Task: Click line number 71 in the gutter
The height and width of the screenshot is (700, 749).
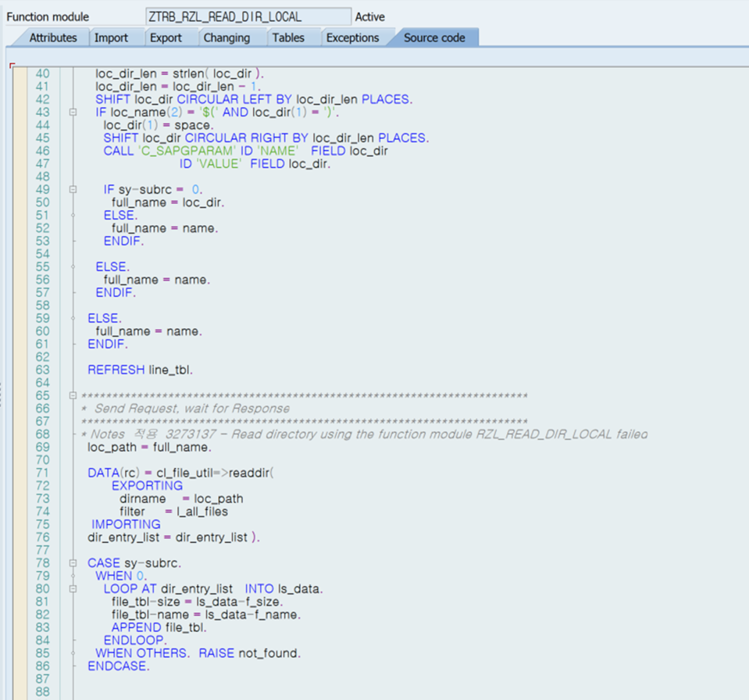Action: [42, 473]
